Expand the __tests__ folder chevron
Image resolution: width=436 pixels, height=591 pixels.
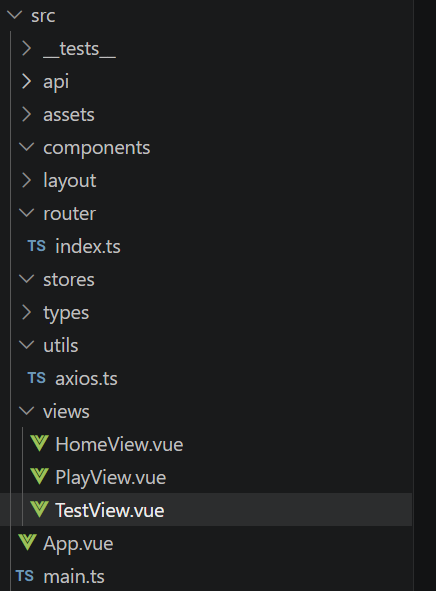pos(26,48)
